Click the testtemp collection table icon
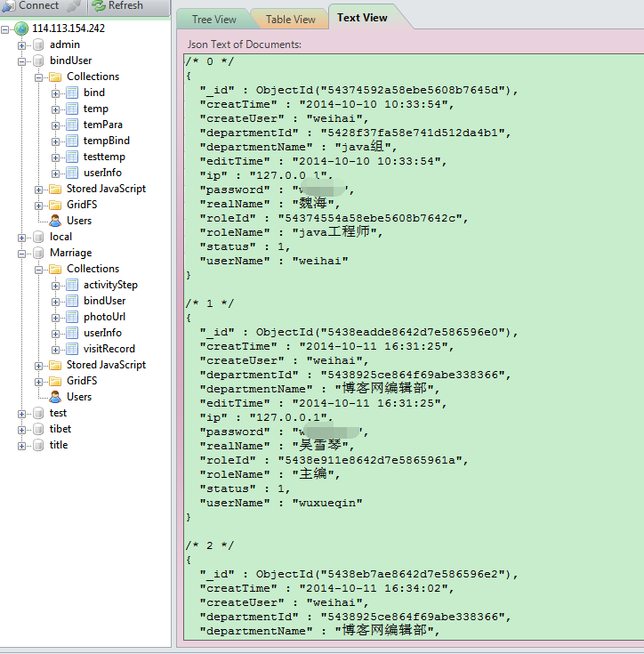644x654 pixels. [72, 157]
